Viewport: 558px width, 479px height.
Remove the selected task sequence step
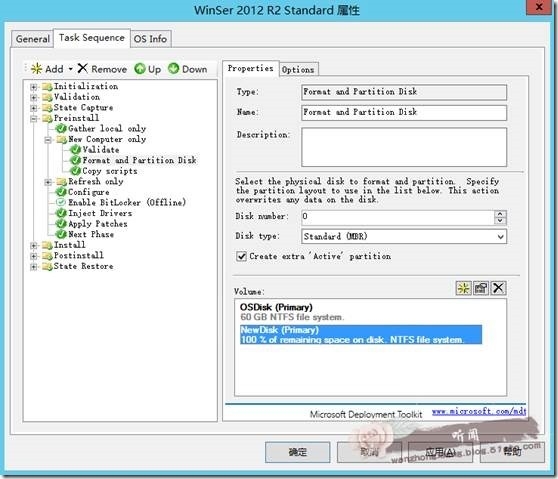102,69
